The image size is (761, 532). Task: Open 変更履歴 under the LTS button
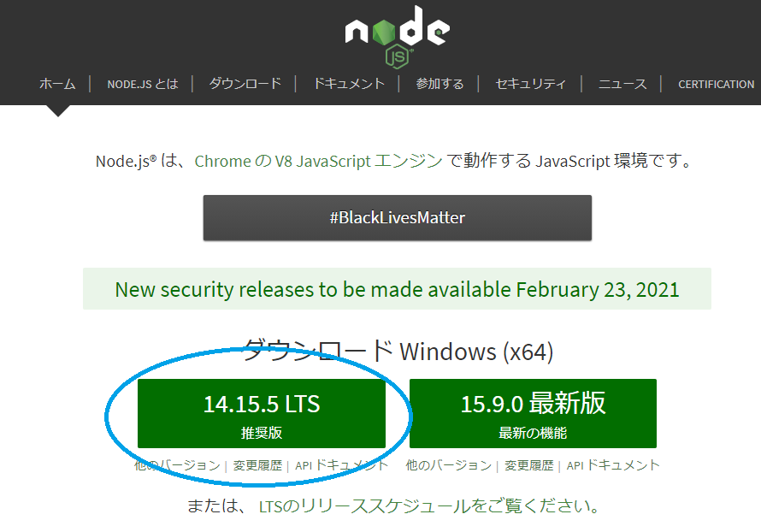click(257, 465)
